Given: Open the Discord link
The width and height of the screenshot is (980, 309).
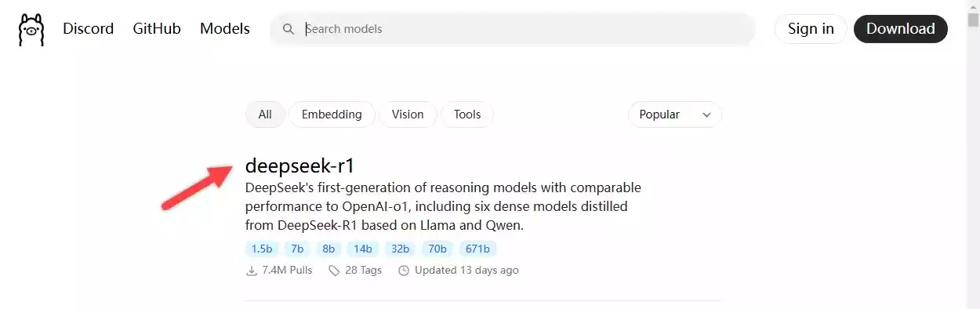Looking at the screenshot, I should pyautogui.click(x=89, y=29).
